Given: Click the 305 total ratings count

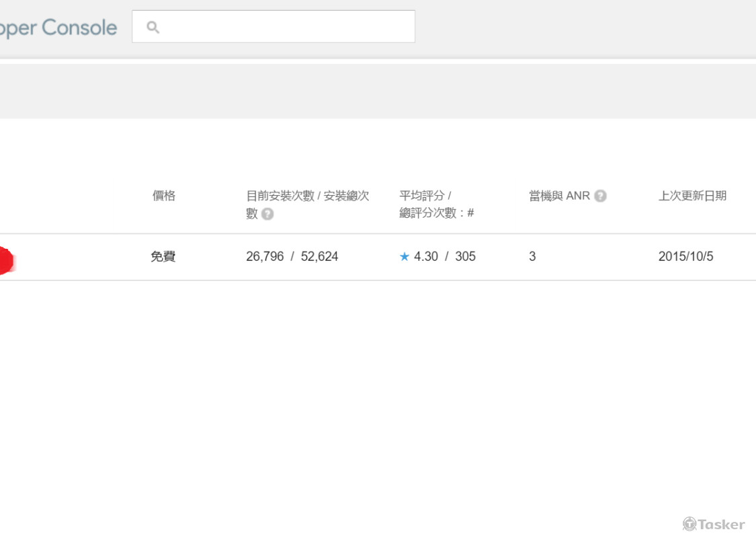Looking at the screenshot, I should [465, 256].
